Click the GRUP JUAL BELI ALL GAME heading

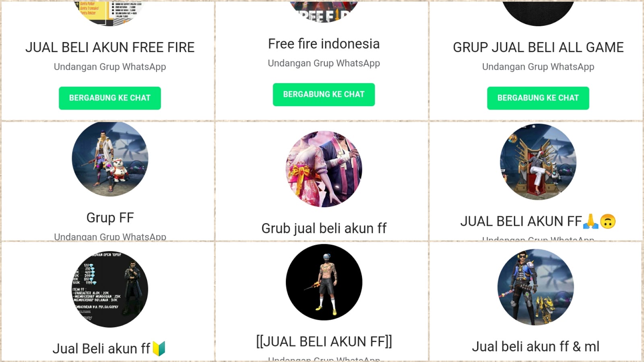pos(538,47)
